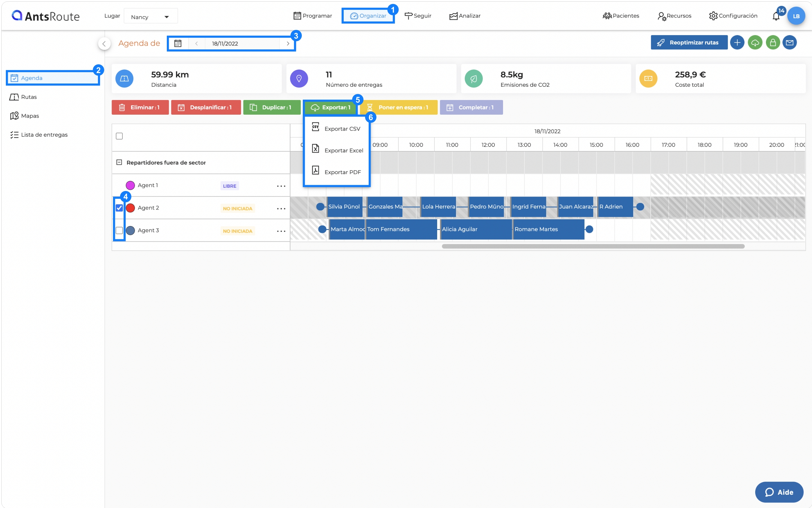The width and height of the screenshot is (812, 508).
Task: Open options menu for Agent 2
Action: pos(281,208)
